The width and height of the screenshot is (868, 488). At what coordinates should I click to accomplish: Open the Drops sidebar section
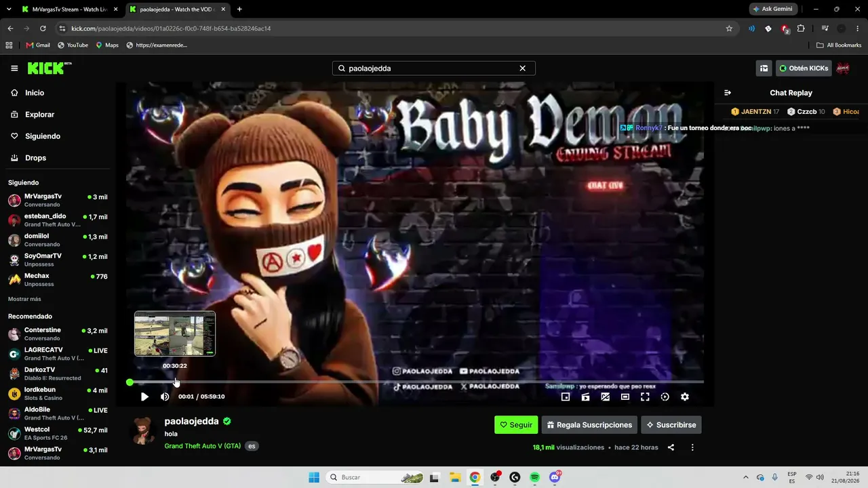tap(35, 158)
